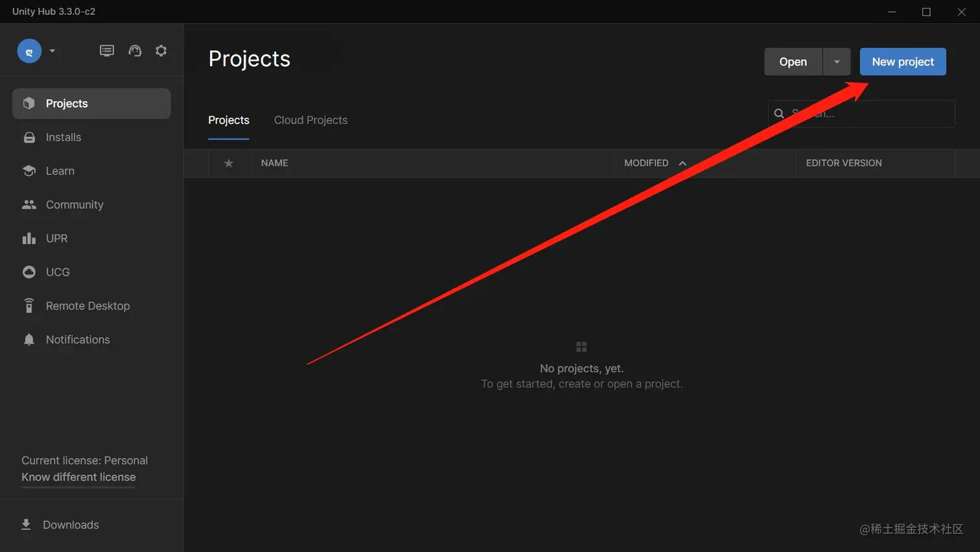The height and width of the screenshot is (552, 980).
Task: Open the account dropdown arrow
Action: [51, 51]
